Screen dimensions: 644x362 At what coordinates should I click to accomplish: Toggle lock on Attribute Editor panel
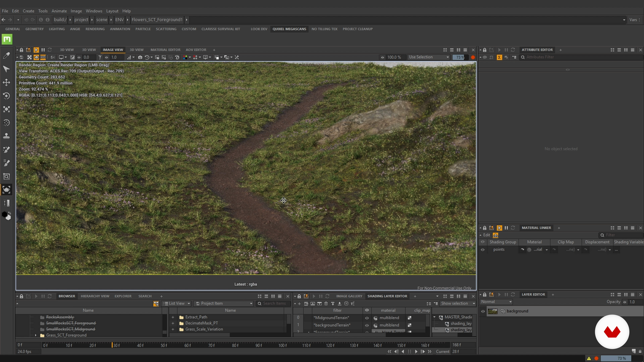(x=485, y=50)
